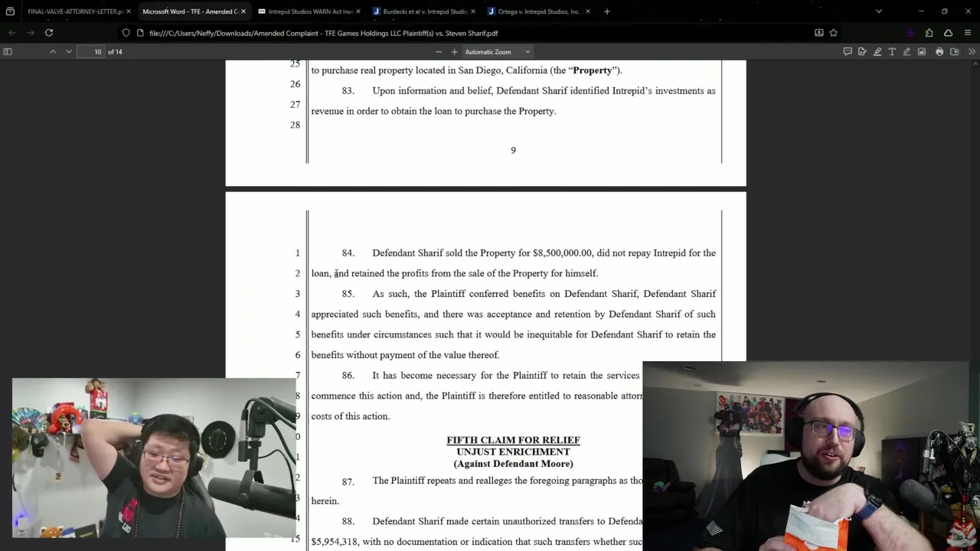The image size is (980, 551).
Task: Go to next PDF page arrow
Action: tap(68, 52)
